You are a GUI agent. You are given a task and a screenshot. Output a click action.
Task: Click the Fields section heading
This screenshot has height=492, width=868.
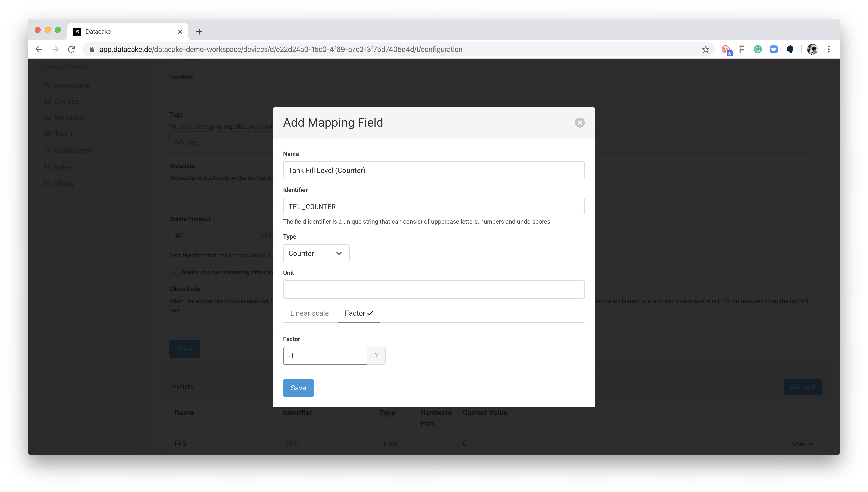182,386
